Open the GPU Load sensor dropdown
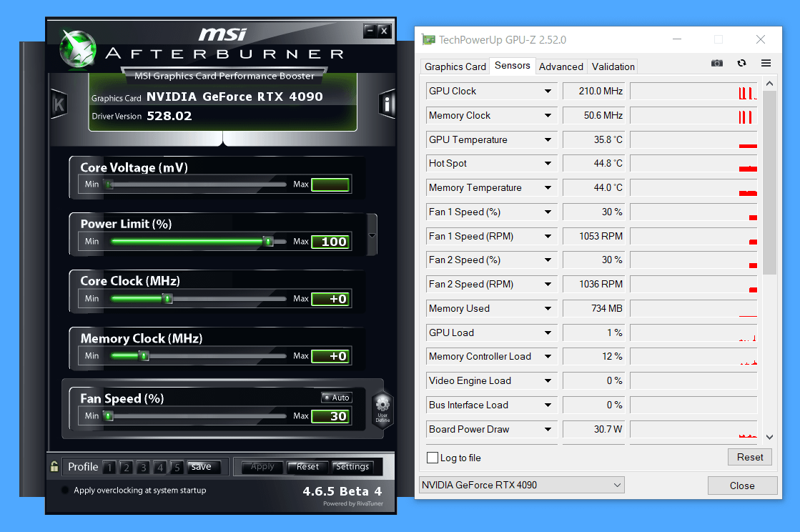This screenshot has width=800, height=532. [548, 332]
